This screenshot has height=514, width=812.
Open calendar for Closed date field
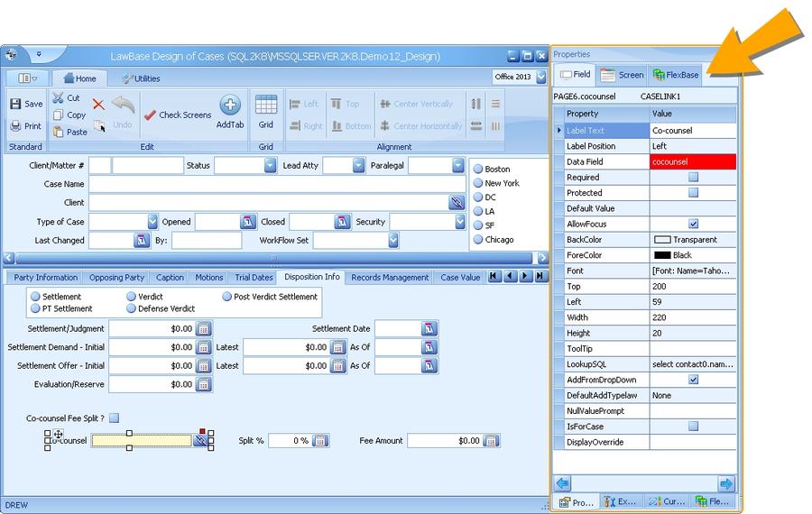coord(342,222)
